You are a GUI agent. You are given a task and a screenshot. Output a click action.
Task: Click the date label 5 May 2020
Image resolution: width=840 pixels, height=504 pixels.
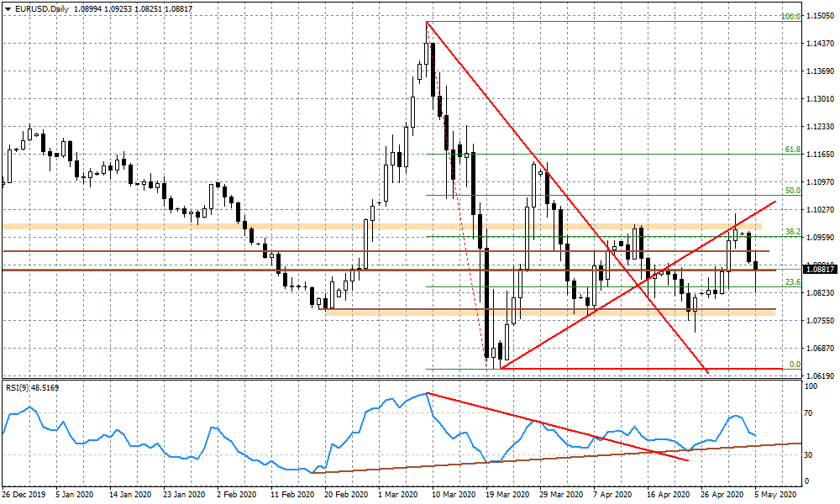pos(774,495)
